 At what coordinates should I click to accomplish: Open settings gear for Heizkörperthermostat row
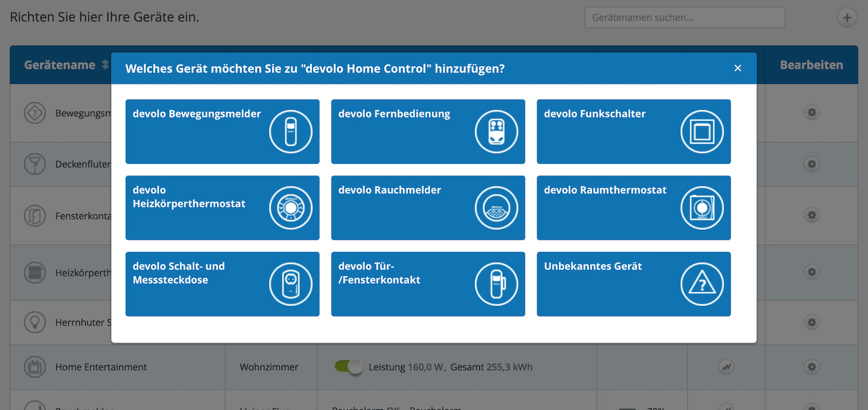click(812, 272)
